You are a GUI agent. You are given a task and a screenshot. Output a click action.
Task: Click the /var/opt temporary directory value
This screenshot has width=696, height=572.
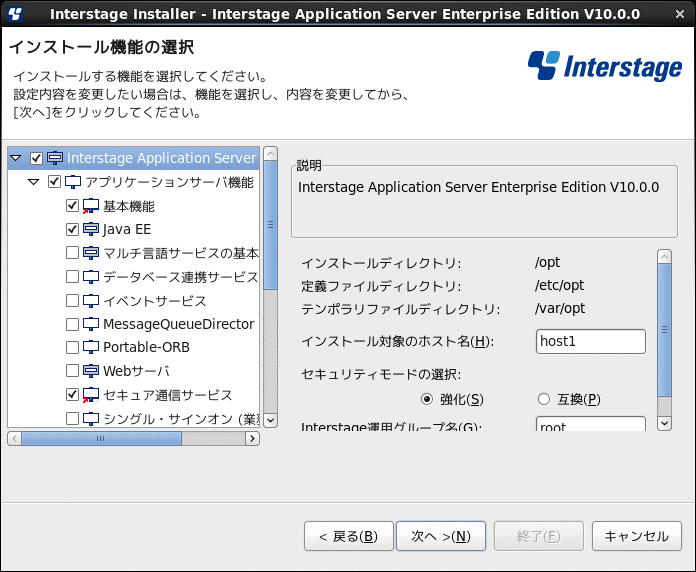[x=560, y=308]
